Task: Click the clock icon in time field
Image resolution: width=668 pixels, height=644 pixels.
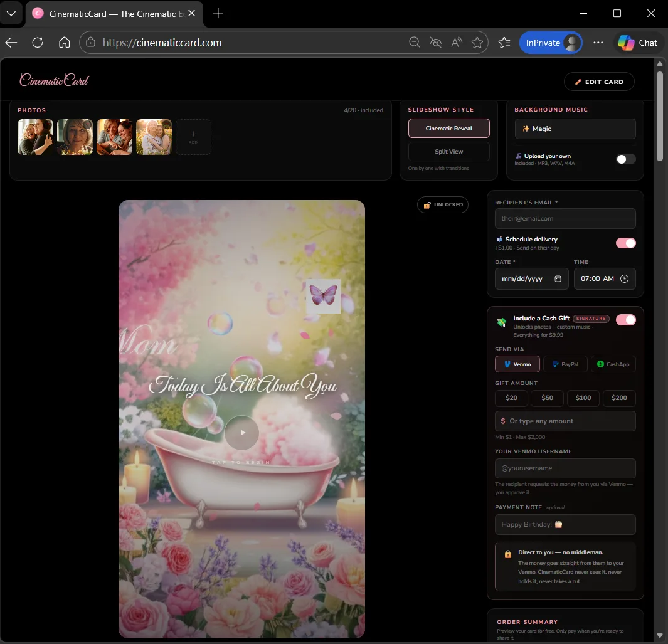Action: click(x=624, y=279)
